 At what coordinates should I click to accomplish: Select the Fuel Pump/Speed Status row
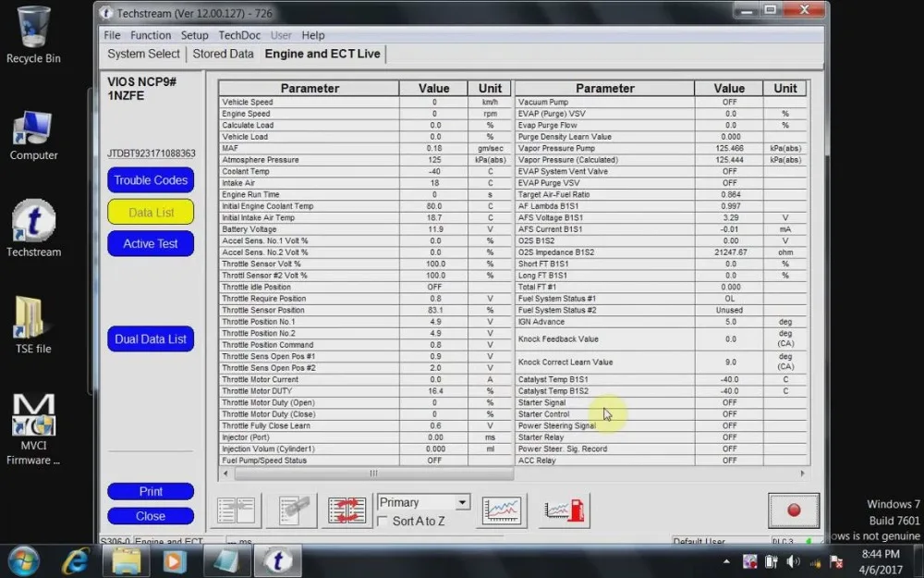[x=365, y=461]
